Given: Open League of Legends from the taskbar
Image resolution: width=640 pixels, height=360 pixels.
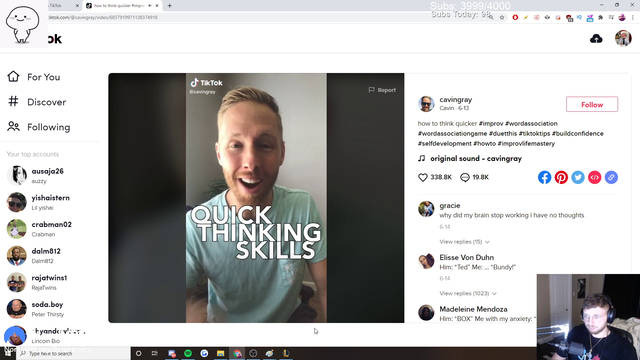Looking at the screenshot, I should [286, 353].
